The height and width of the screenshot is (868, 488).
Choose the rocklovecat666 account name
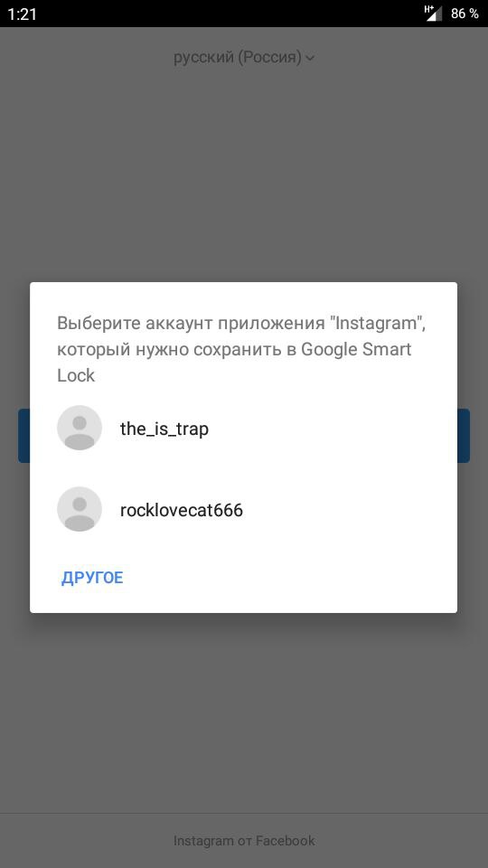pos(182,510)
